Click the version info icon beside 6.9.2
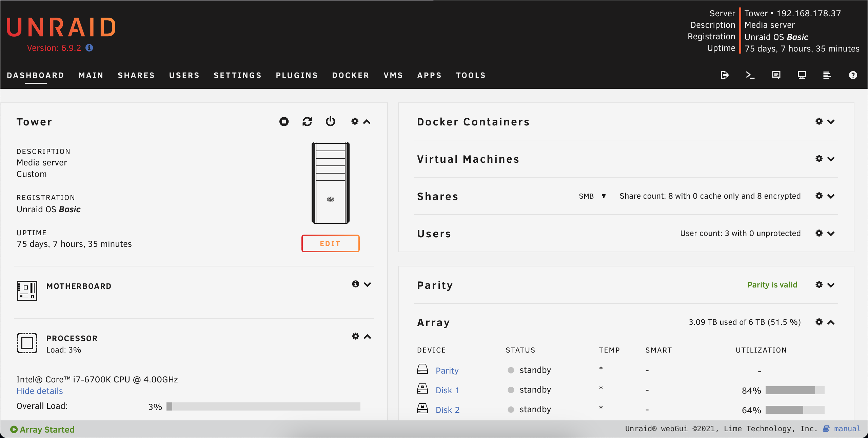 pyautogui.click(x=89, y=48)
